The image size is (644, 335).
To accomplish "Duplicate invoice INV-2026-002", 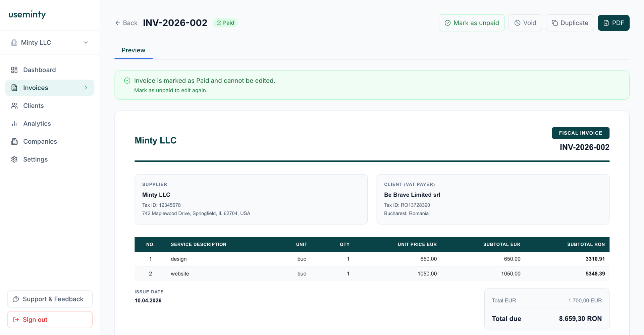I will point(570,23).
